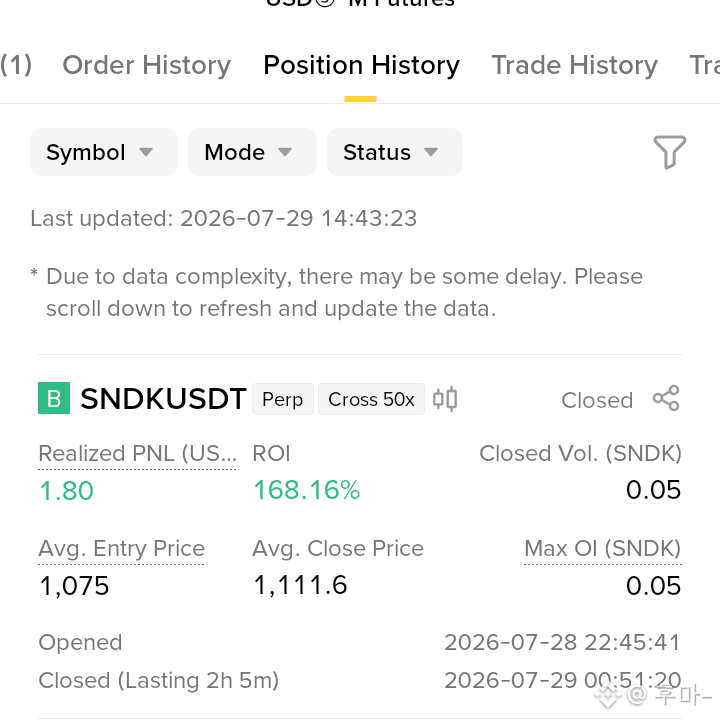Viewport: 720px width, 720px height.
Task: Tap the Max OI (SNDK) label hint
Action: pos(602,549)
